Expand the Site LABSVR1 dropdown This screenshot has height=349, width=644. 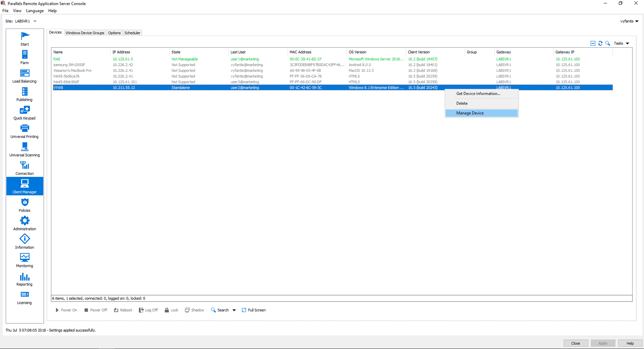click(x=35, y=21)
